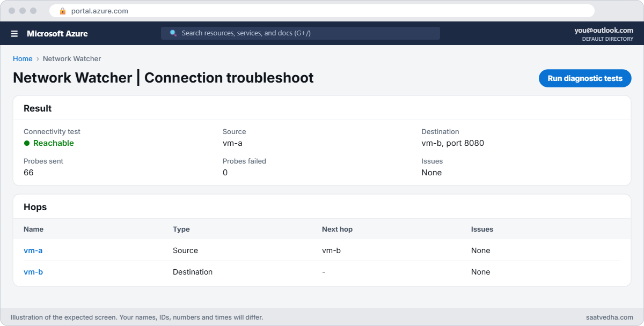The width and height of the screenshot is (644, 326).
Task: Open the vm-b hop link
Action: pyautogui.click(x=33, y=272)
